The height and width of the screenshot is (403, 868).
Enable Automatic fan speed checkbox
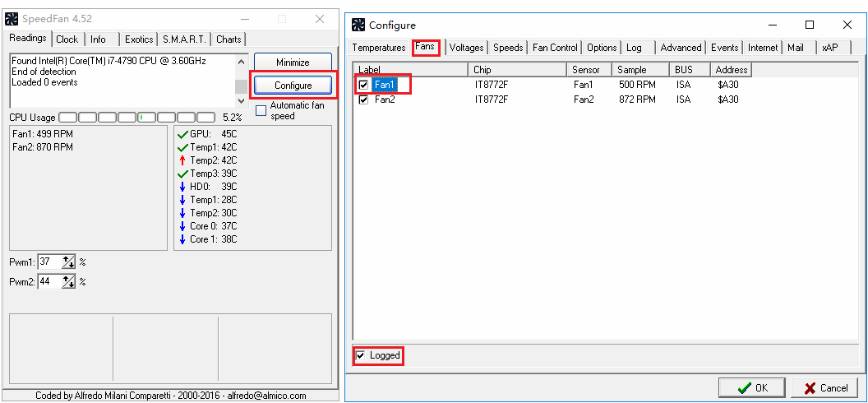261,111
